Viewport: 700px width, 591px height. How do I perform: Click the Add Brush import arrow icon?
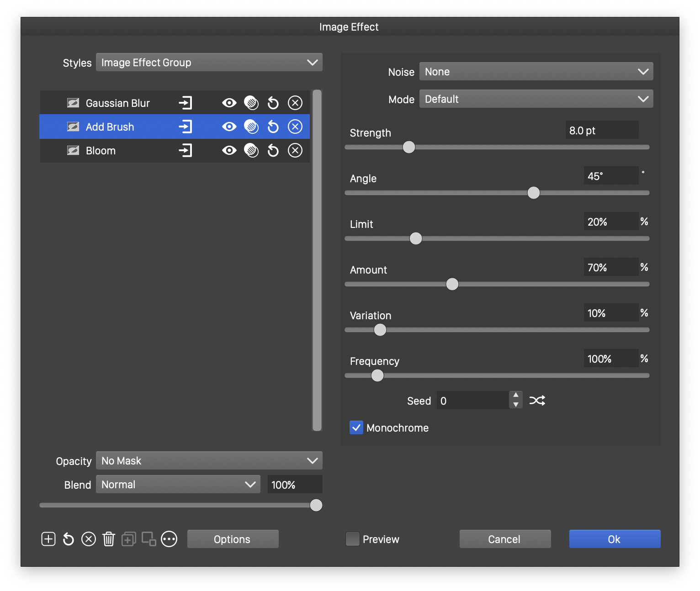186,127
